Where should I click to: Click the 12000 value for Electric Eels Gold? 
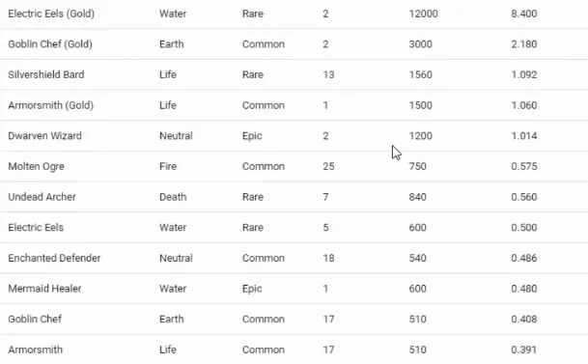[x=423, y=14]
